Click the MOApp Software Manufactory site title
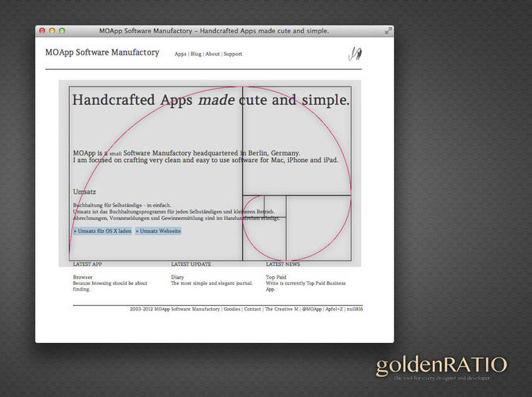The width and height of the screenshot is (532, 397). 102,52
